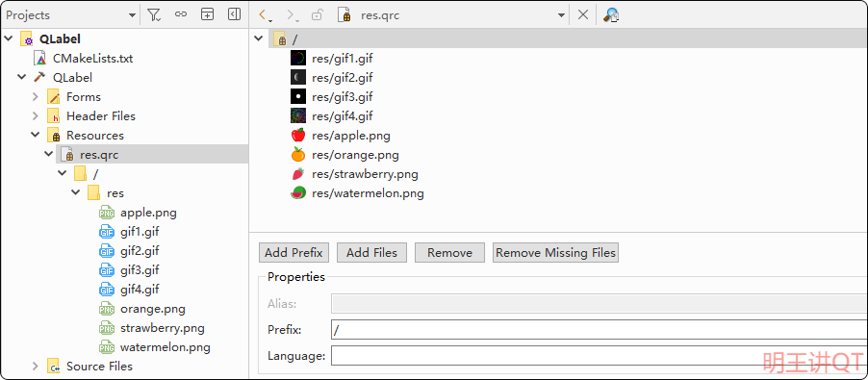The width and height of the screenshot is (868, 380).
Task: Click the Forms folder pencil icon
Action: pos(54,97)
